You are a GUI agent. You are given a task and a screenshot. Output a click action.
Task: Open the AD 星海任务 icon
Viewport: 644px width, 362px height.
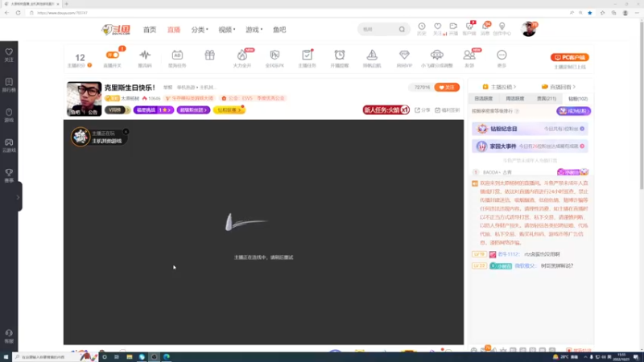click(x=177, y=58)
